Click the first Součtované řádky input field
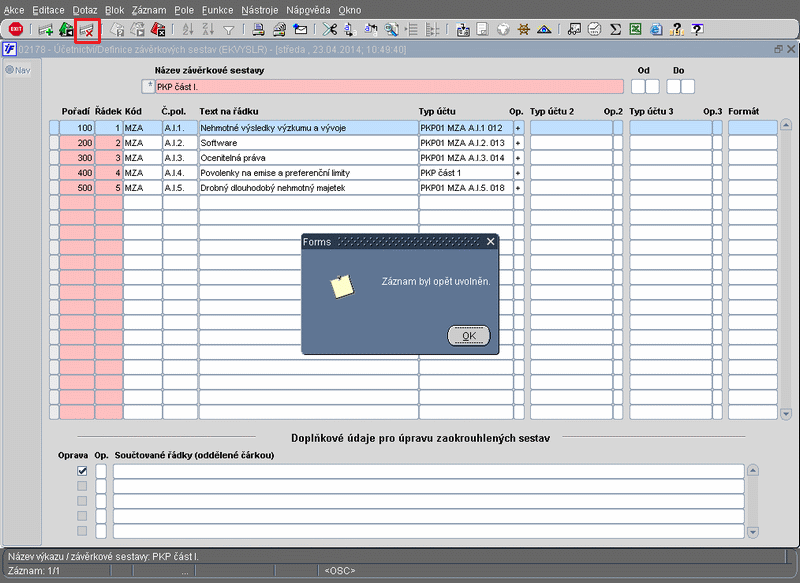 tap(429, 471)
